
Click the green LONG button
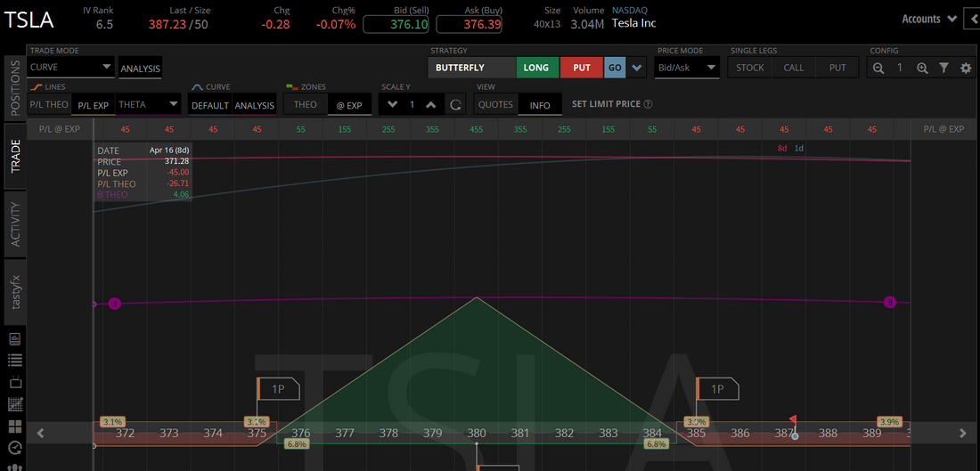[536, 68]
